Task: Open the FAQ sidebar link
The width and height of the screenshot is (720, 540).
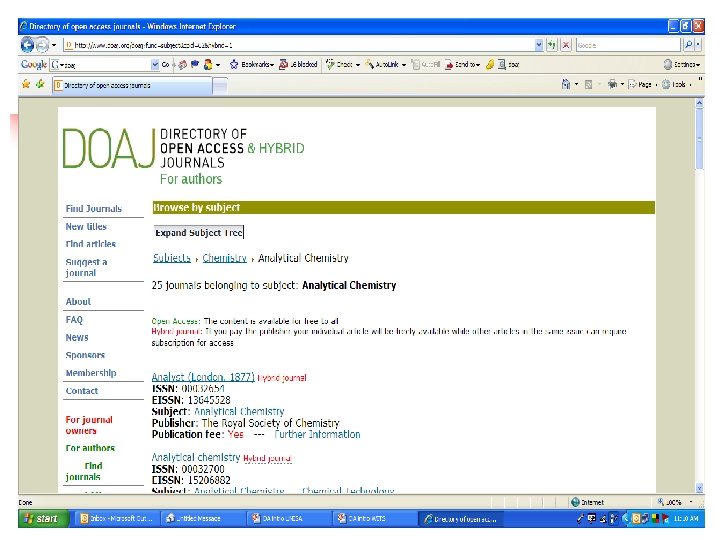Action: tap(74, 320)
